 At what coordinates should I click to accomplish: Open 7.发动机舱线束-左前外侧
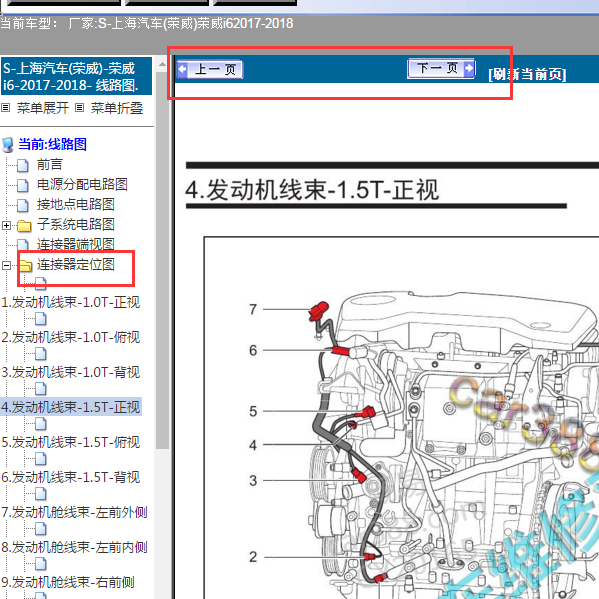[74, 512]
